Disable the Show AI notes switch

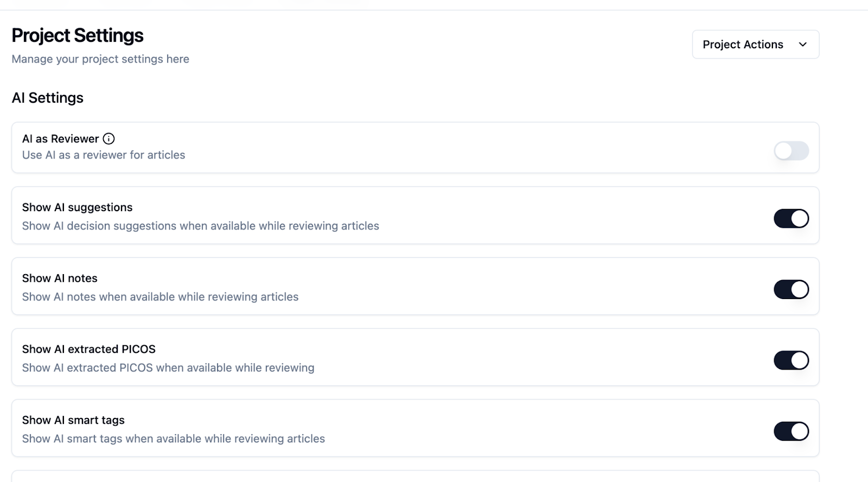tap(791, 289)
